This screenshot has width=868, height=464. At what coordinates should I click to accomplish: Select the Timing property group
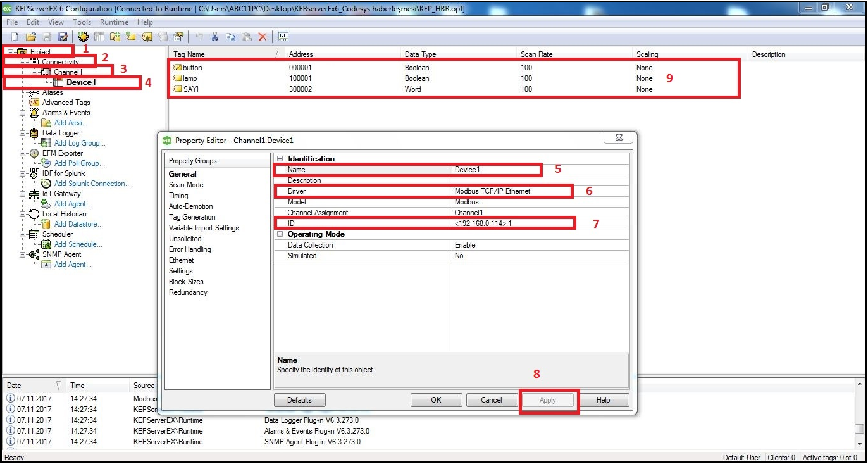coord(178,196)
